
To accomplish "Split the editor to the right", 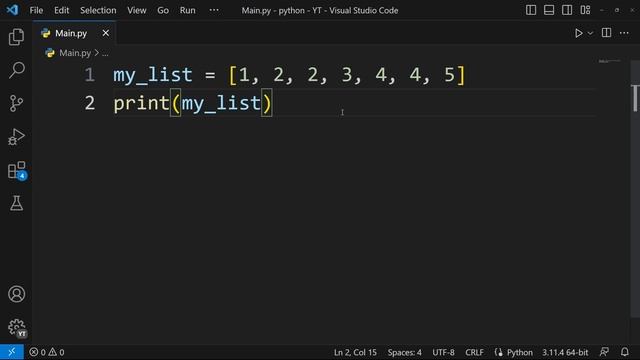I will (x=607, y=33).
